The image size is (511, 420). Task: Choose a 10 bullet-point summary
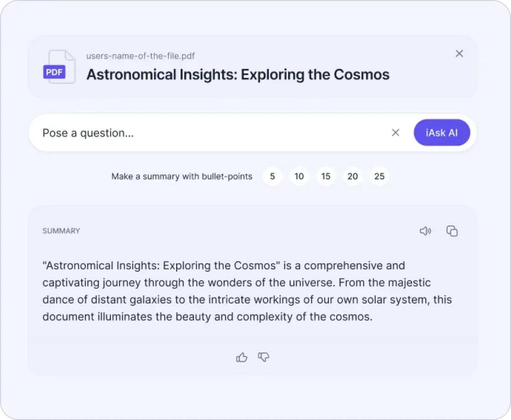pyautogui.click(x=299, y=176)
